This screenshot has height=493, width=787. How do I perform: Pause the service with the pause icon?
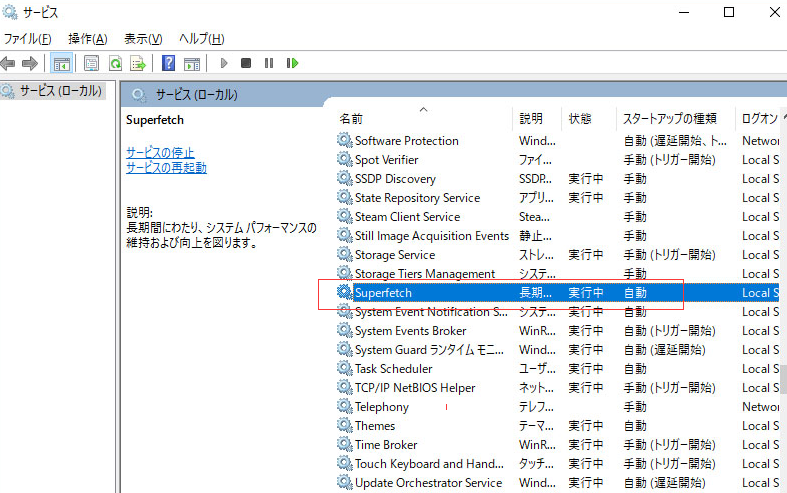point(269,63)
